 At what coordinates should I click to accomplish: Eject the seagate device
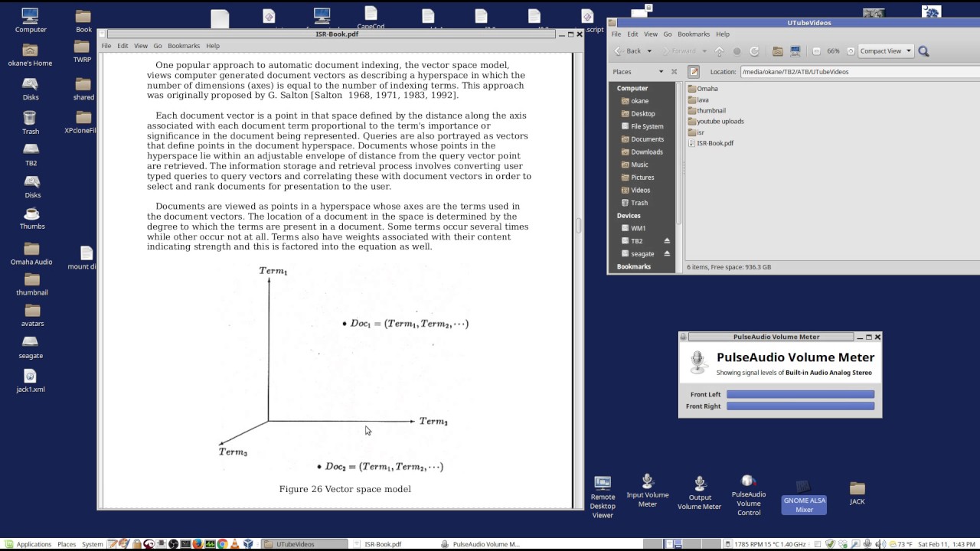pos(667,253)
